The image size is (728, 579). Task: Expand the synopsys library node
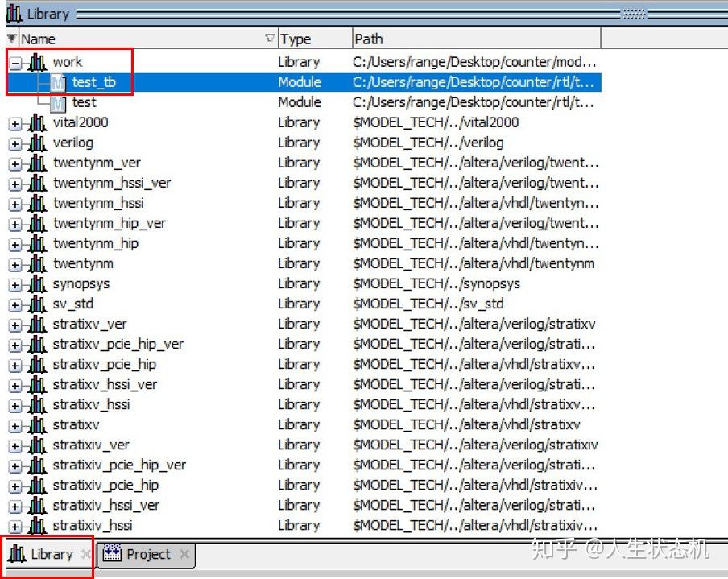tap(15, 284)
